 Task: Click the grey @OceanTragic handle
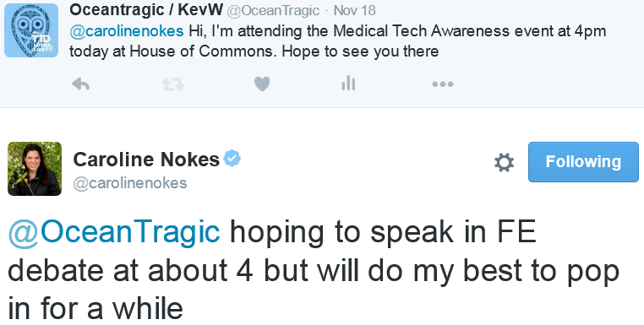click(273, 10)
